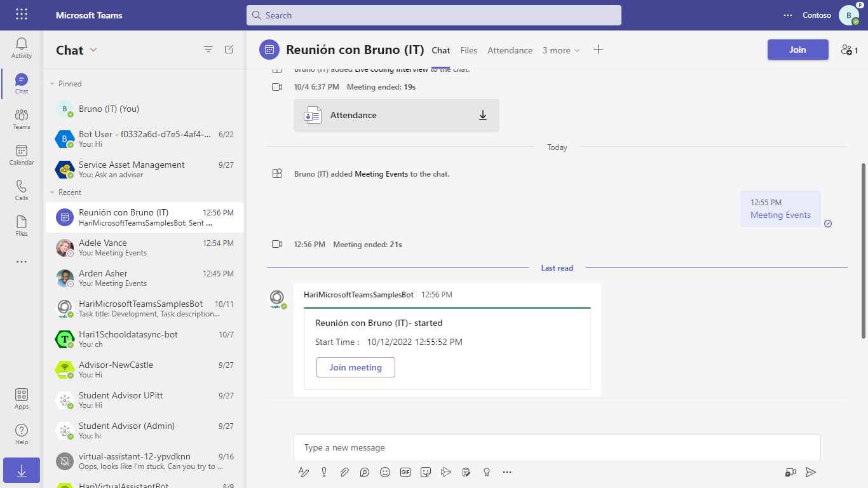868x488 pixels.
Task: Attach a file with the paperclip icon
Action: (x=344, y=472)
